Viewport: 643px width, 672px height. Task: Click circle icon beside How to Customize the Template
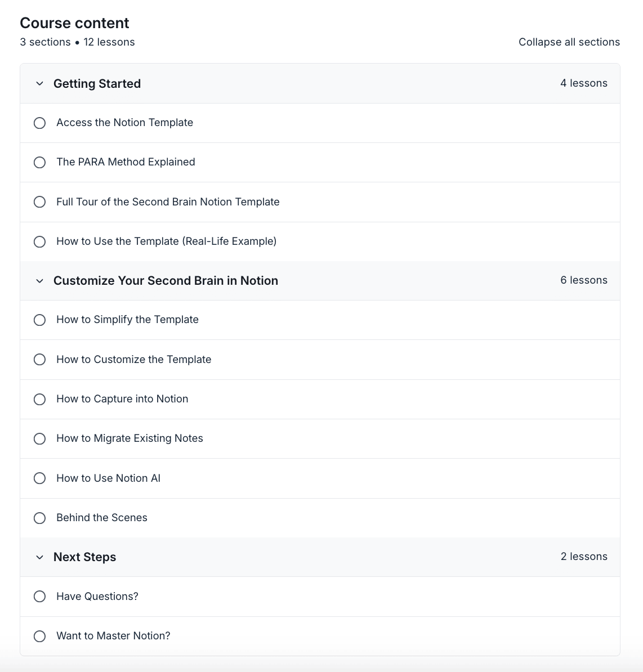coord(39,360)
